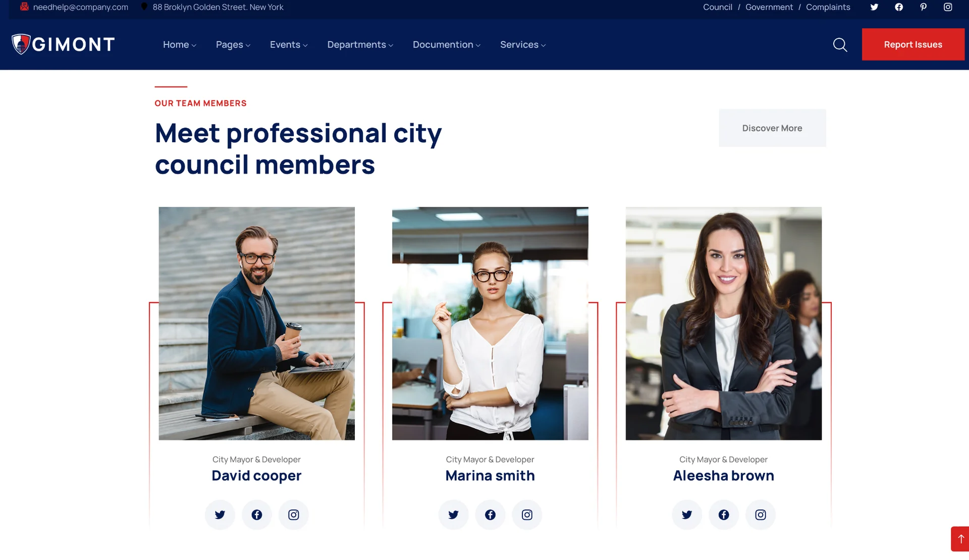Click the Report Issues button

913,44
